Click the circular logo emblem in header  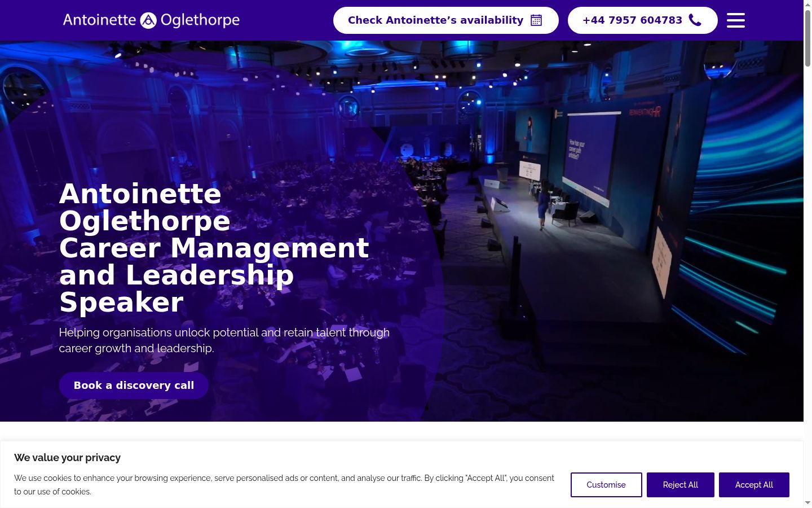point(148,20)
